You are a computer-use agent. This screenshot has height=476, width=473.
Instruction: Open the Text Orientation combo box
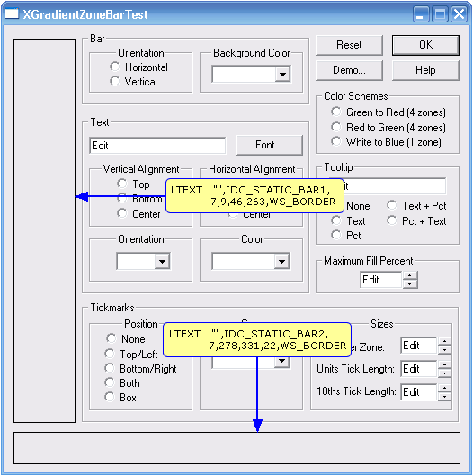pos(162,261)
